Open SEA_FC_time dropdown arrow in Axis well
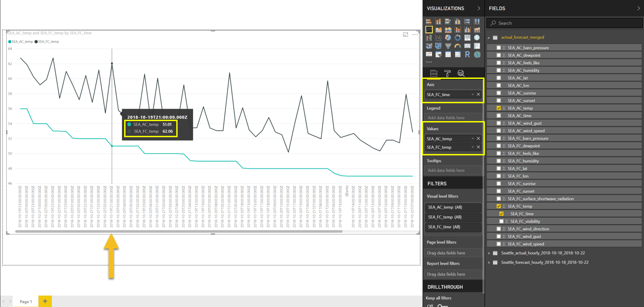This screenshot has height=307, width=644. [473, 95]
